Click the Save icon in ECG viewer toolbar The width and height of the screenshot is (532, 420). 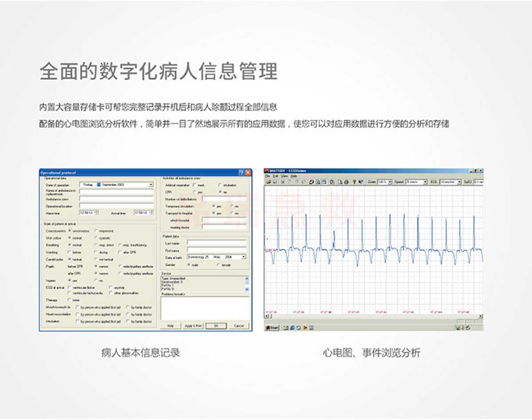(274, 182)
